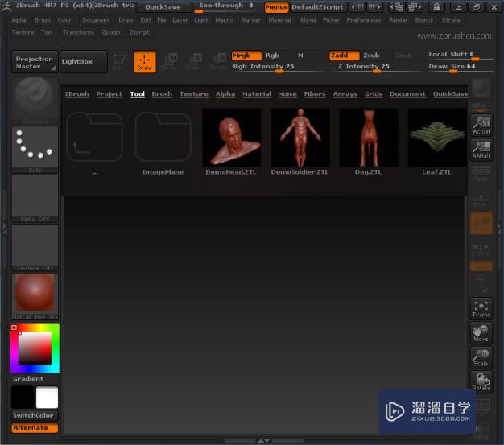Click the AAHalf view icon

481,150
